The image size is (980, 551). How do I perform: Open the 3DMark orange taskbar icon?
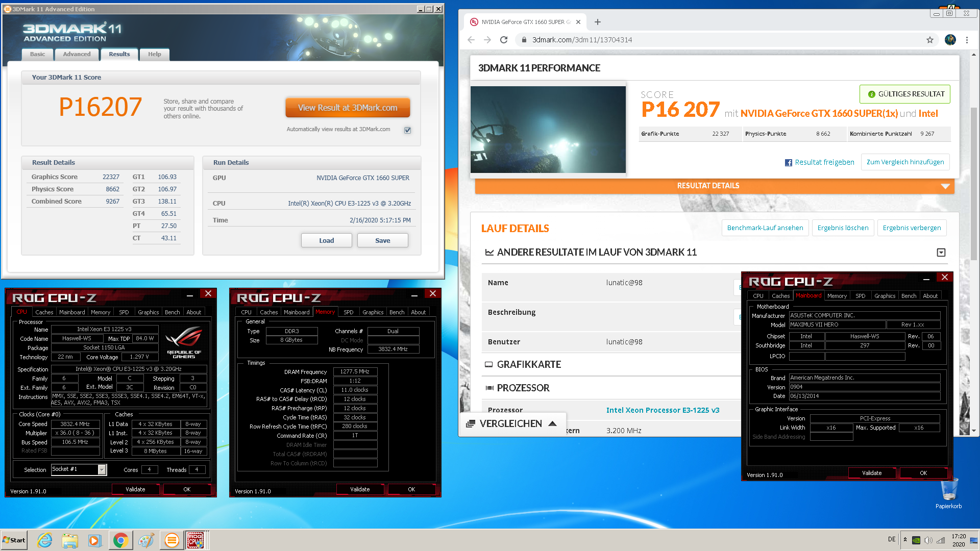click(x=171, y=540)
